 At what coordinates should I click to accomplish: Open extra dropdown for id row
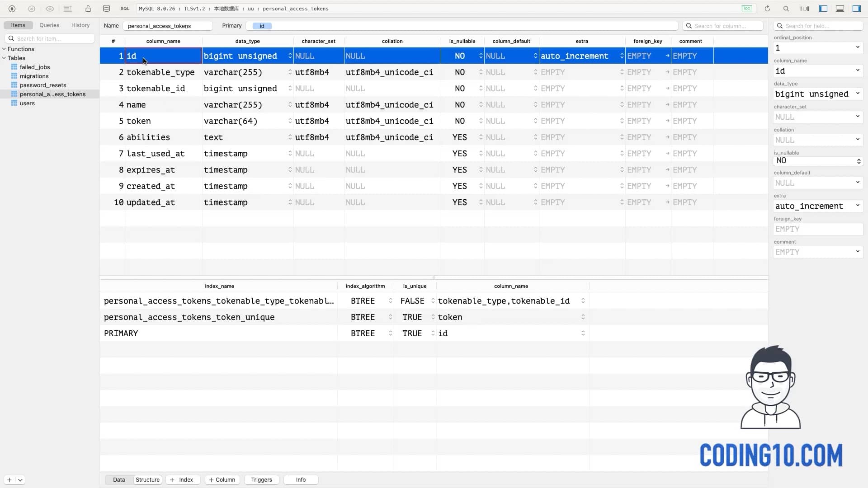coord(622,56)
